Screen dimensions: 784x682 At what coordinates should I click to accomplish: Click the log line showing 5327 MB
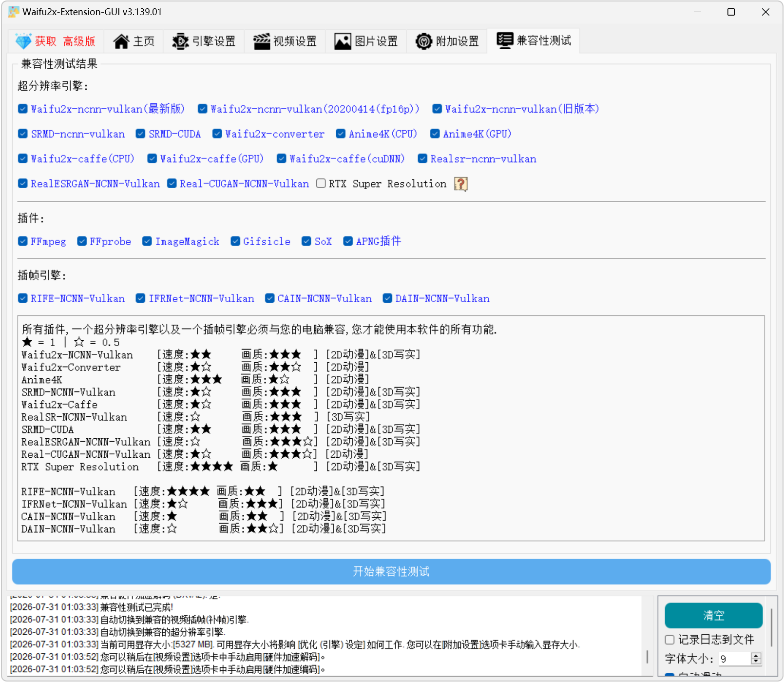pos(295,644)
